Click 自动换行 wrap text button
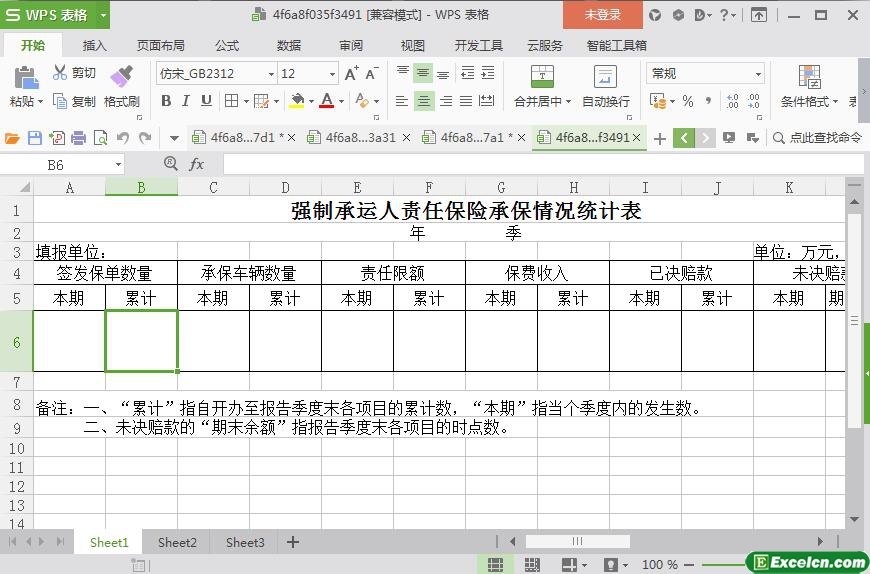 pos(605,86)
